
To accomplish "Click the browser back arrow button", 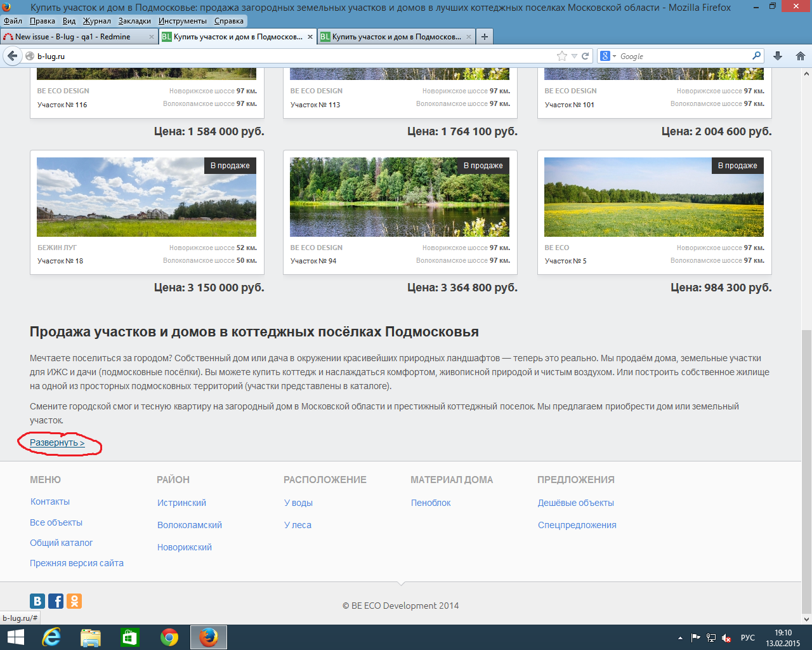I will [x=12, y=56].
